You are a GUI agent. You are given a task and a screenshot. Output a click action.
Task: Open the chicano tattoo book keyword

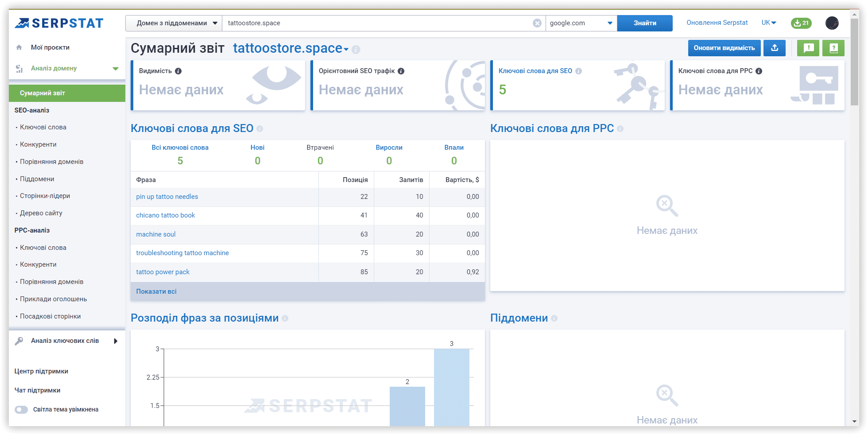pyautogui.click(x=165, y=215)
